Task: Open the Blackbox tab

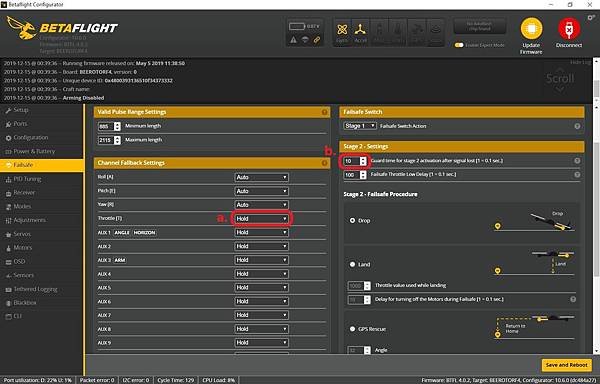Action: pyautogui.click(x=42, y=303)
